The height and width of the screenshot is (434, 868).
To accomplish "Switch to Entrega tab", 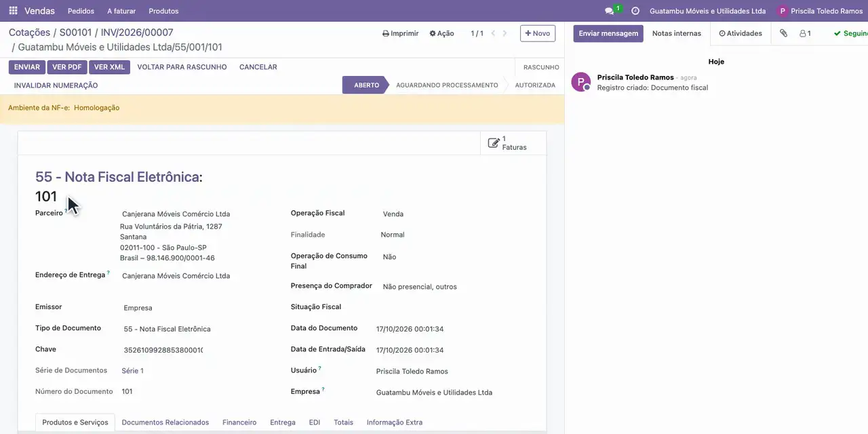I will pyautogui.click(x=283, y=422).
